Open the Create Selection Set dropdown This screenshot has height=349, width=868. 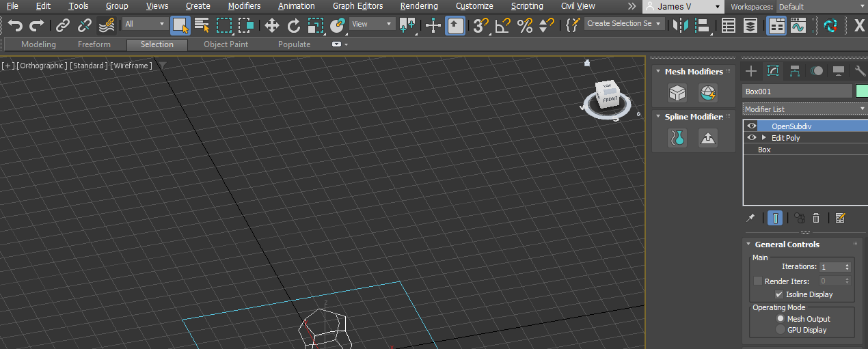(x=625, y=24)
